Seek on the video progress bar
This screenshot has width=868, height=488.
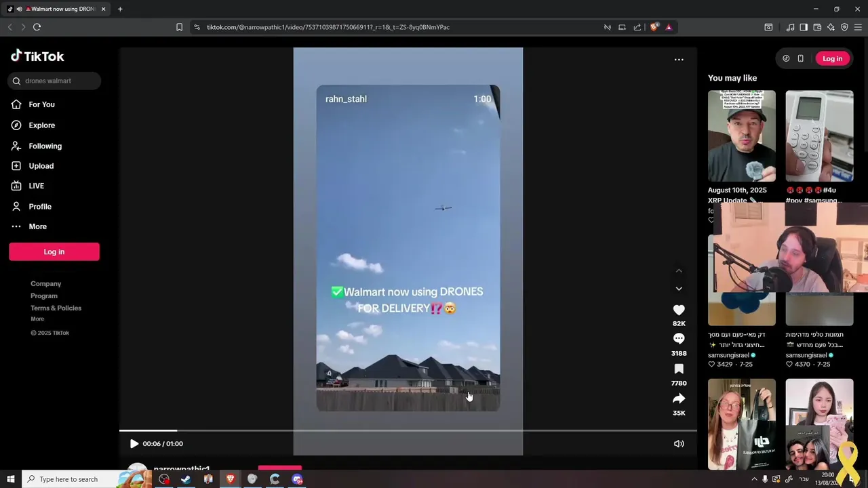coord(408,430)
